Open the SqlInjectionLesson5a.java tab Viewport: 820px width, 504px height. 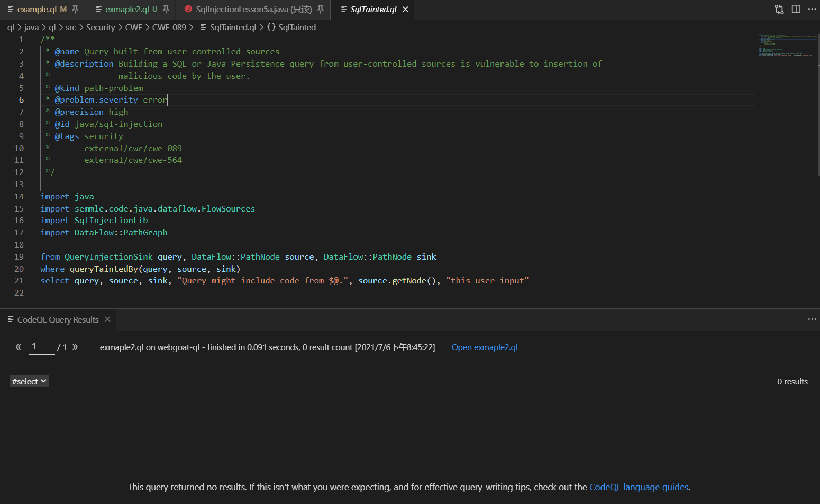(254, 10)
